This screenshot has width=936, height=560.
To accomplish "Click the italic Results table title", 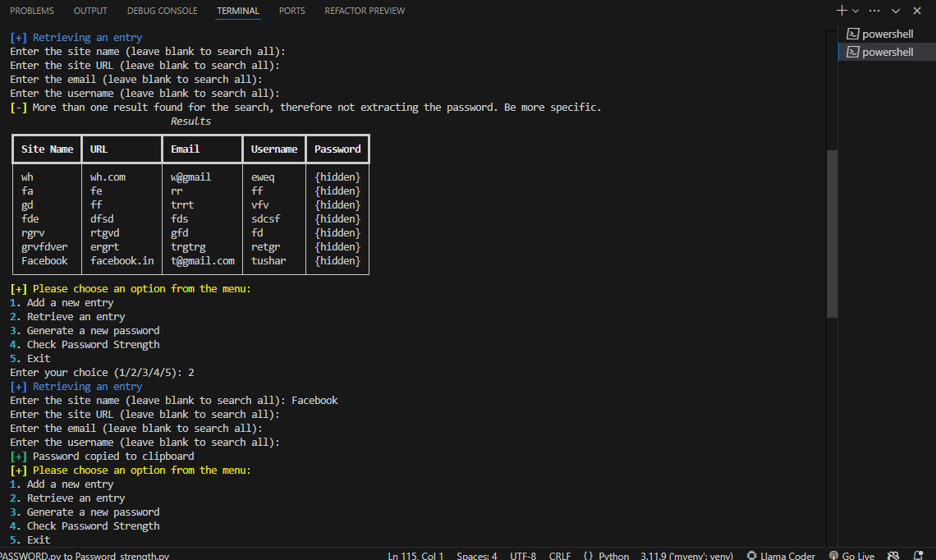I will (190, 122).
